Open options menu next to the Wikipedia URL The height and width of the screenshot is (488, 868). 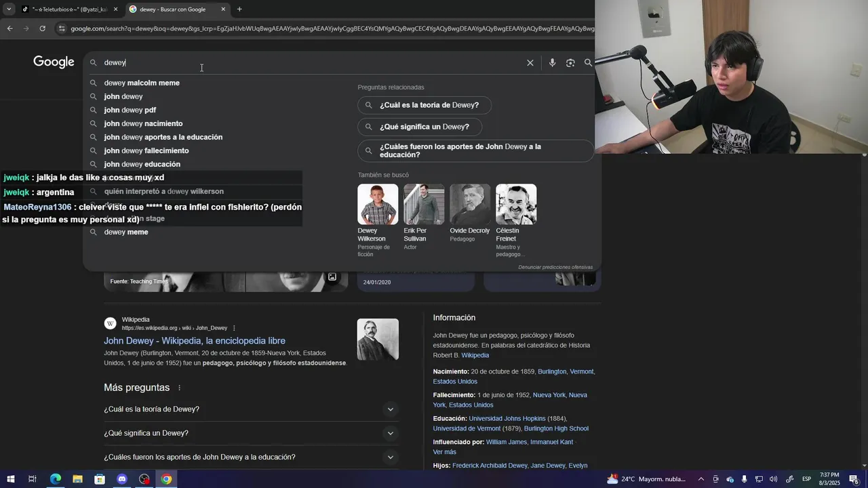click(x=234, y=328)
